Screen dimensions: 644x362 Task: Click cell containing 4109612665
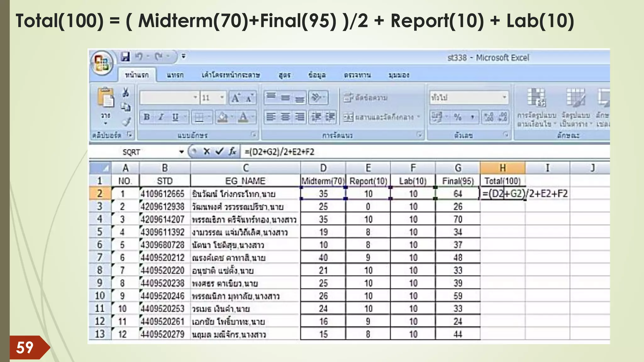coord(165,194)
